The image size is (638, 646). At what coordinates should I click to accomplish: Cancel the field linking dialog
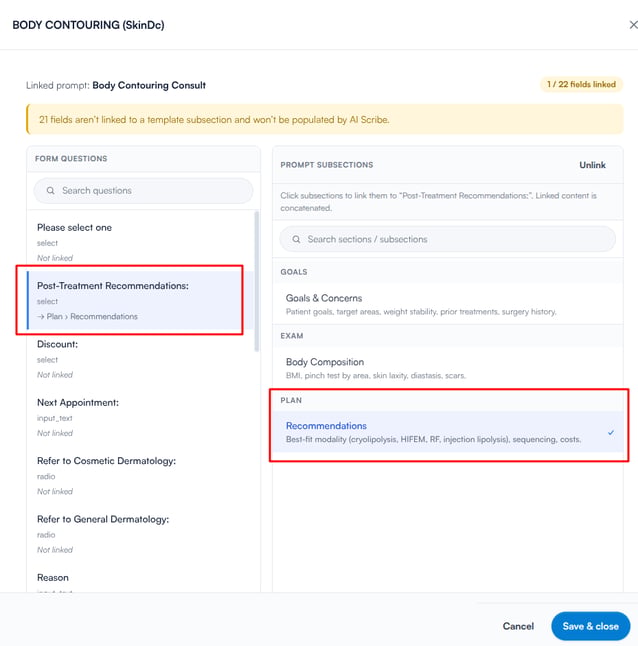pyautogui.click(x=518, y=626)
